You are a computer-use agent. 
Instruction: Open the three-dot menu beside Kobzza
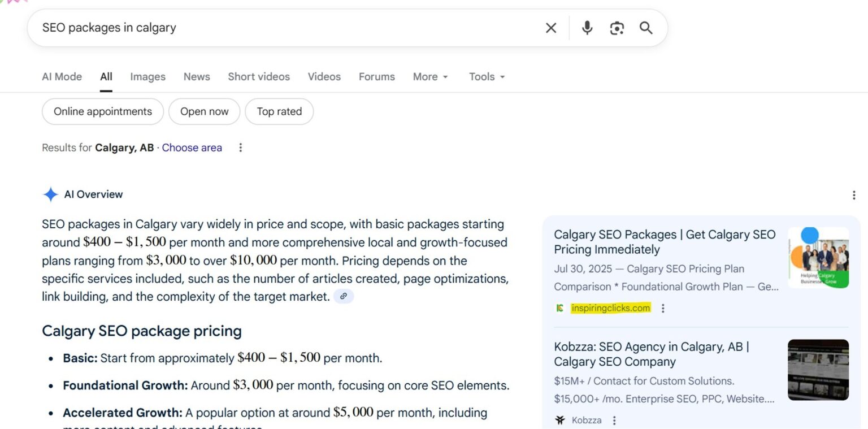point(614,420)
